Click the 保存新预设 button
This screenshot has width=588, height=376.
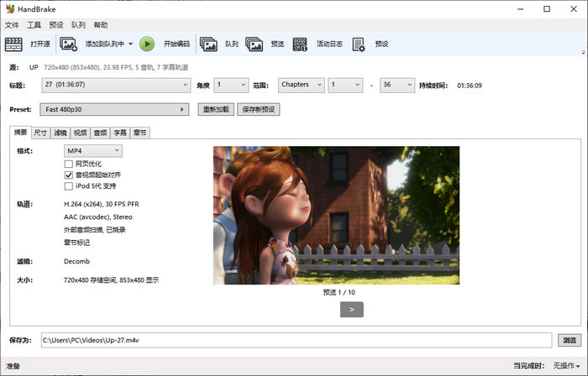[x=259, y=109]
